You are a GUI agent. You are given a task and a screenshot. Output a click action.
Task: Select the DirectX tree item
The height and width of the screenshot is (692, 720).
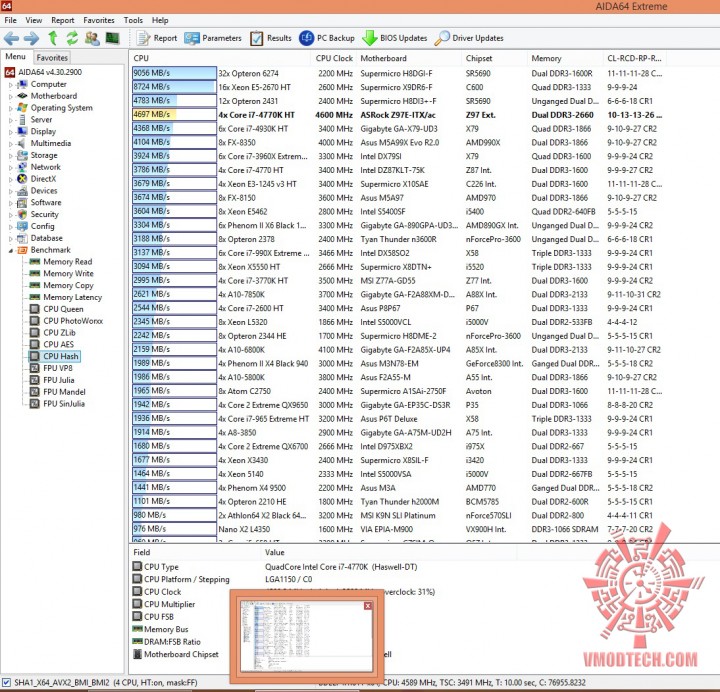click(x=37, y=179)
